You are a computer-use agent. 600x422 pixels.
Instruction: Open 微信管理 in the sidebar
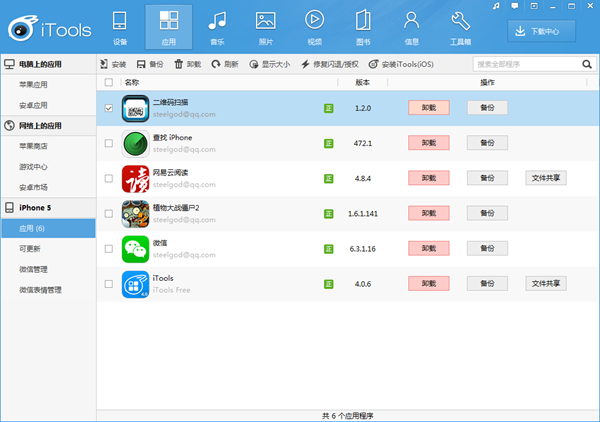tap(37, 270)
